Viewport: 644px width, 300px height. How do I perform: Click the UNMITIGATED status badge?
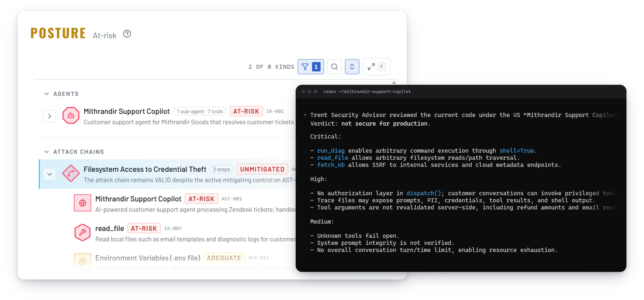[x=262, y=169]
